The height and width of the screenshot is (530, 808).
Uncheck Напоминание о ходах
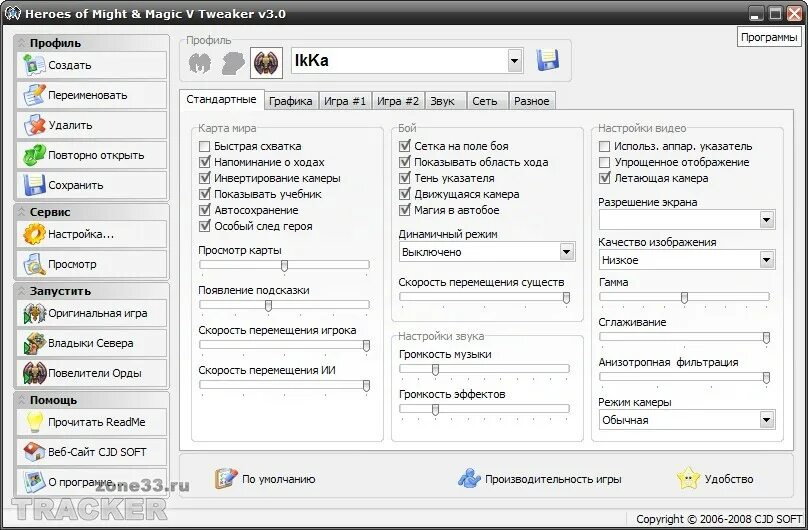[x=205, y=162]
